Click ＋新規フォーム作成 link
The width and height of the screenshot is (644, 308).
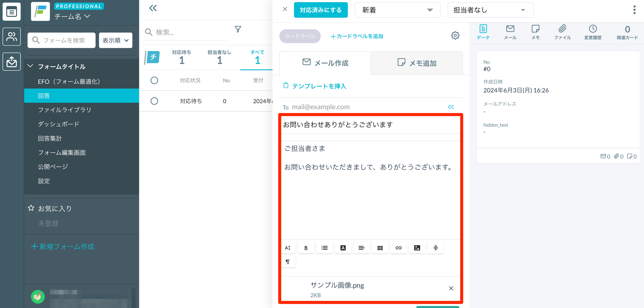tap(63, 247)
